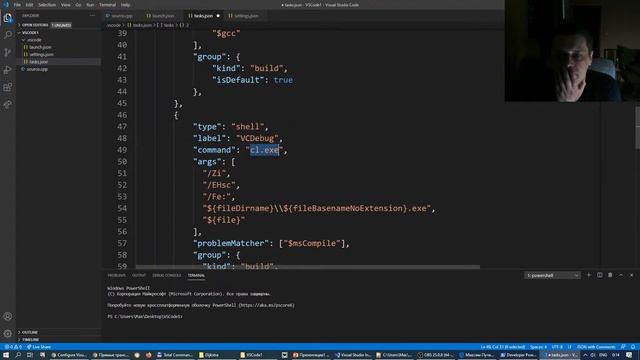Open Accounts icon in activity bar
Image resolution: width=640 pixels, height=360 pixels.
tap(8, 316)
